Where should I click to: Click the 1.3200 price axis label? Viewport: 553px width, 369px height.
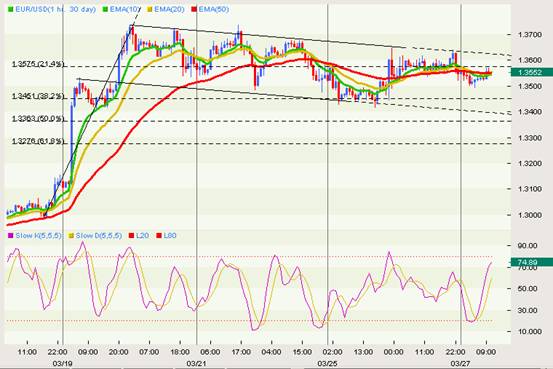coord(529,164)
